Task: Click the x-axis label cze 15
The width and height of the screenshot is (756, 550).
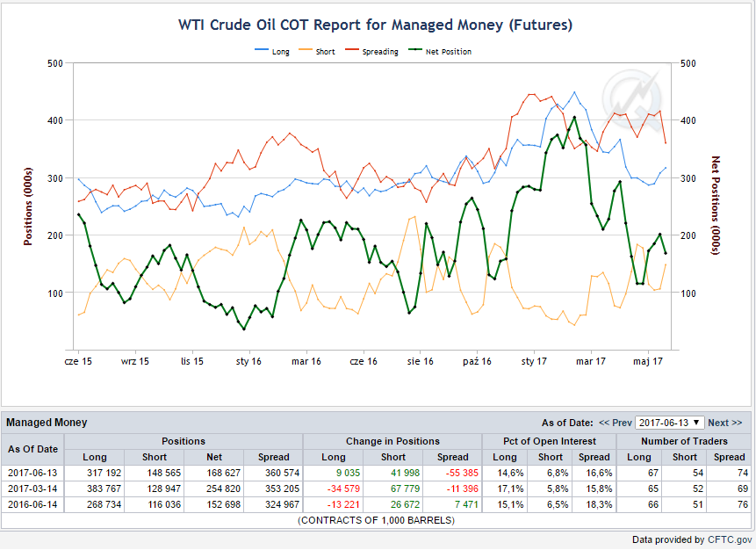Action: pos(78,361)
